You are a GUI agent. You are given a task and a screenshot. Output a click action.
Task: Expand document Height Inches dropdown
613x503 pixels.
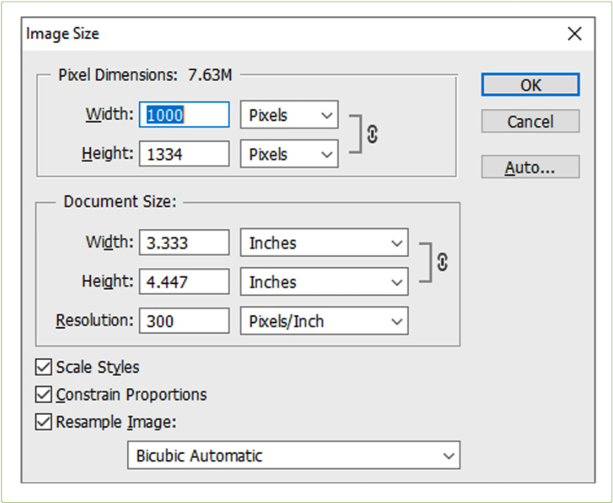324,283
